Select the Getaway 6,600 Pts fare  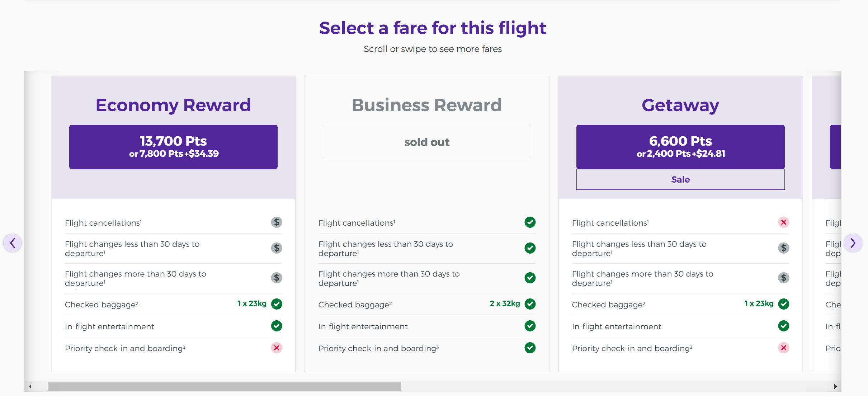pos(680,147)
